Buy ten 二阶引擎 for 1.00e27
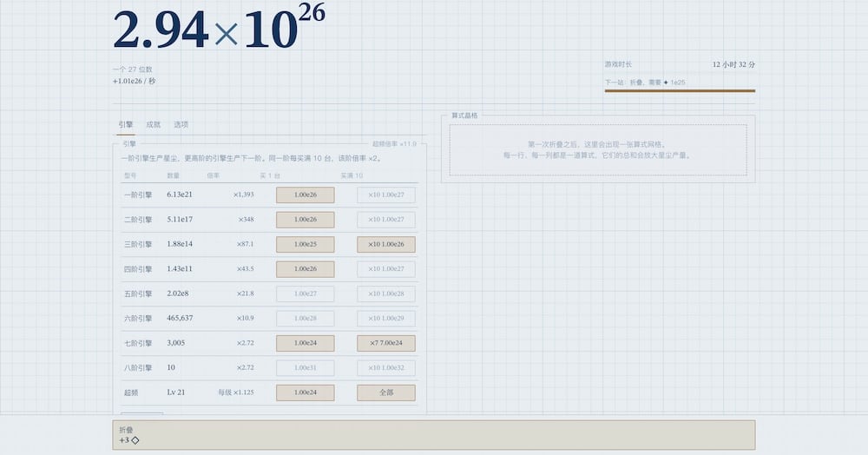This screenshot has height=455, width=868. point(386,220)
